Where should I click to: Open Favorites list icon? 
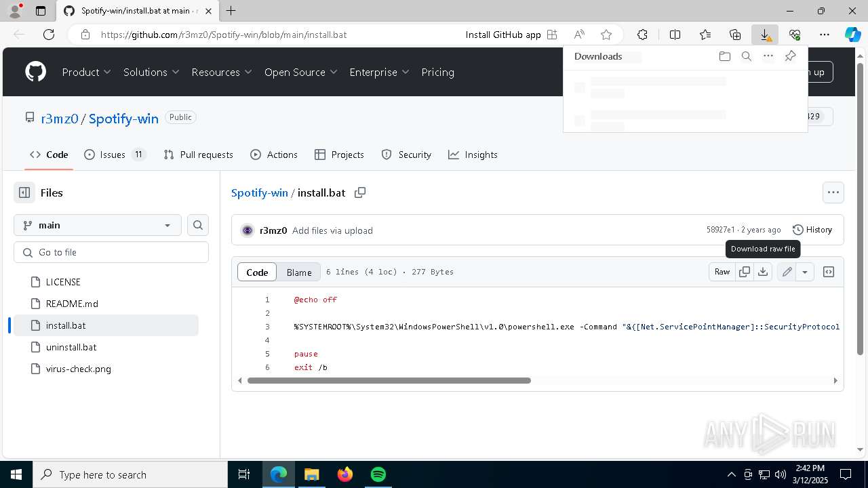click(x=705, y=35)
